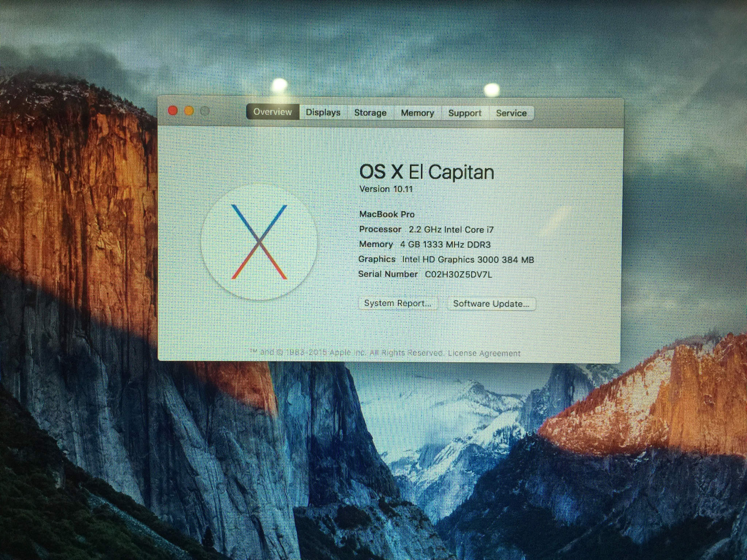Screen dimensions: 747x560
Task: Click the MacBook Pro model text
Action: pos(387,214)
